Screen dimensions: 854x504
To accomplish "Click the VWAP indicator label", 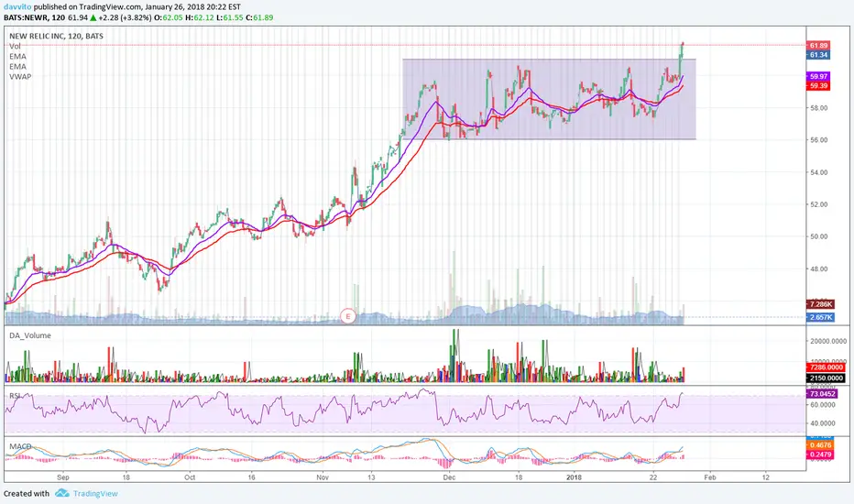I will pos(20,77).
